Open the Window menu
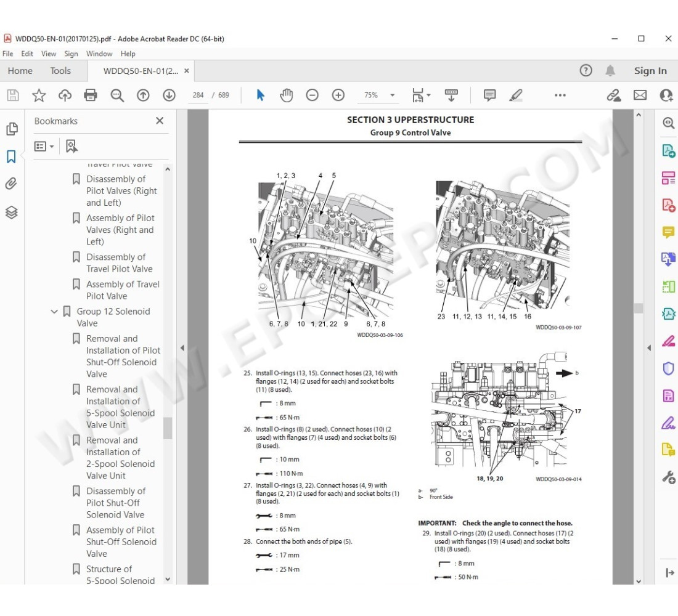The width and height of the screenshot is (678, 616). pos(99,54)
